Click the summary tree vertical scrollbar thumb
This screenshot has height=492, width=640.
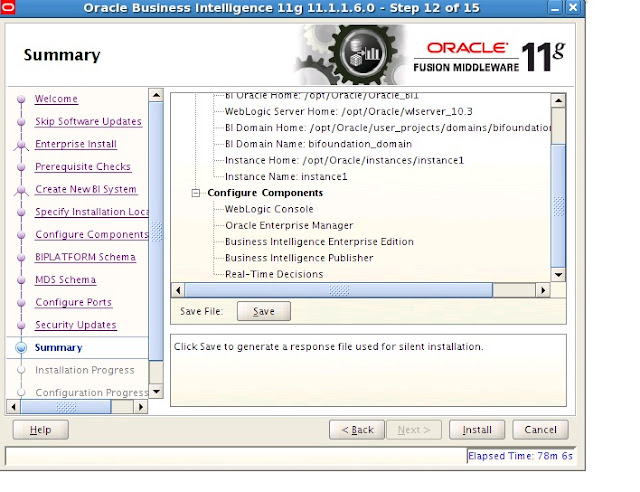[x=558, y=206]
